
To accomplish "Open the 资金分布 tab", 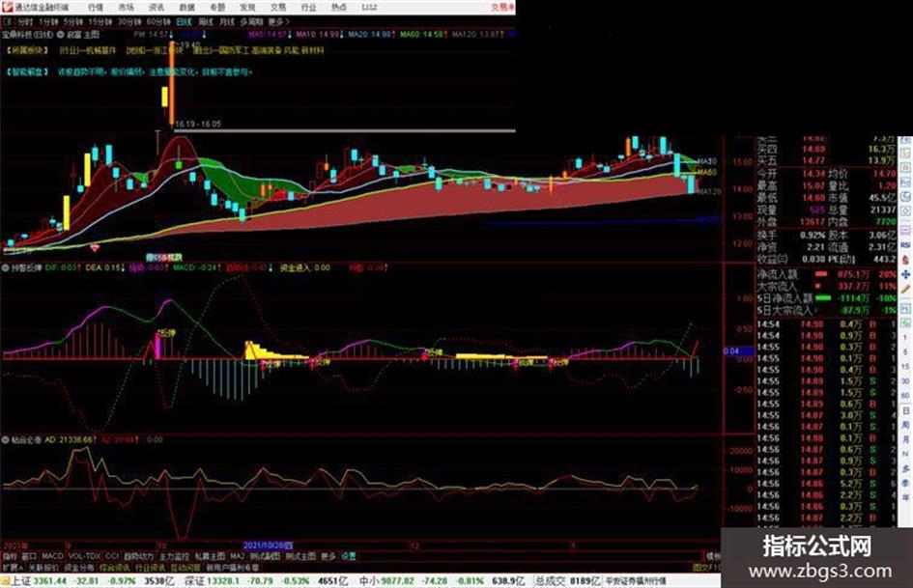I will [x=79, y=568].
